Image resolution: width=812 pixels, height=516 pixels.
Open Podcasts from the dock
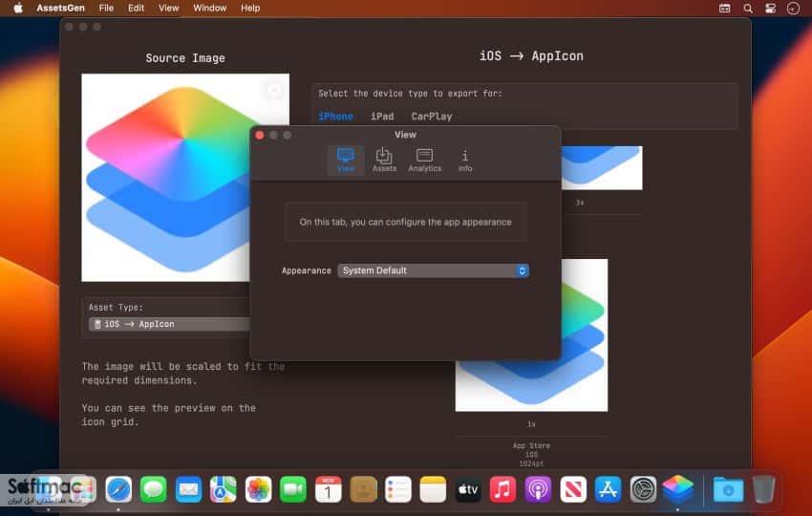tap(538, 489)
